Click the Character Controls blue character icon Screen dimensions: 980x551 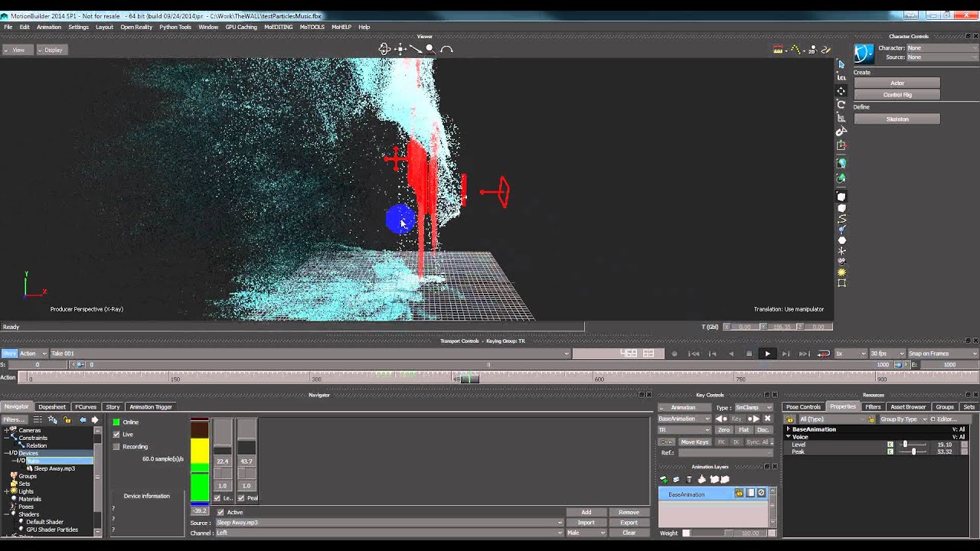tap(864, 53)
